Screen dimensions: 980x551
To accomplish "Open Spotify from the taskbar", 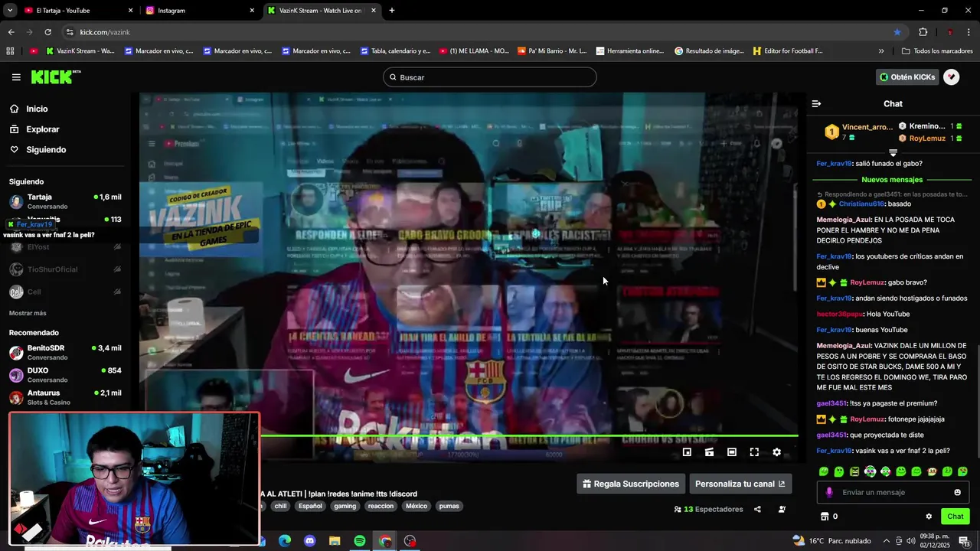I will (360, 541).
